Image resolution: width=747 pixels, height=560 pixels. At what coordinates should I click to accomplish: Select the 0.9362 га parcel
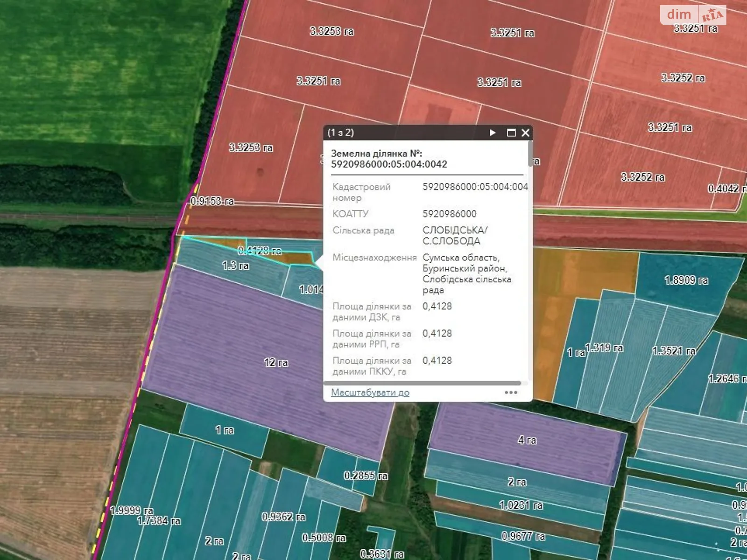pos(283,517)
